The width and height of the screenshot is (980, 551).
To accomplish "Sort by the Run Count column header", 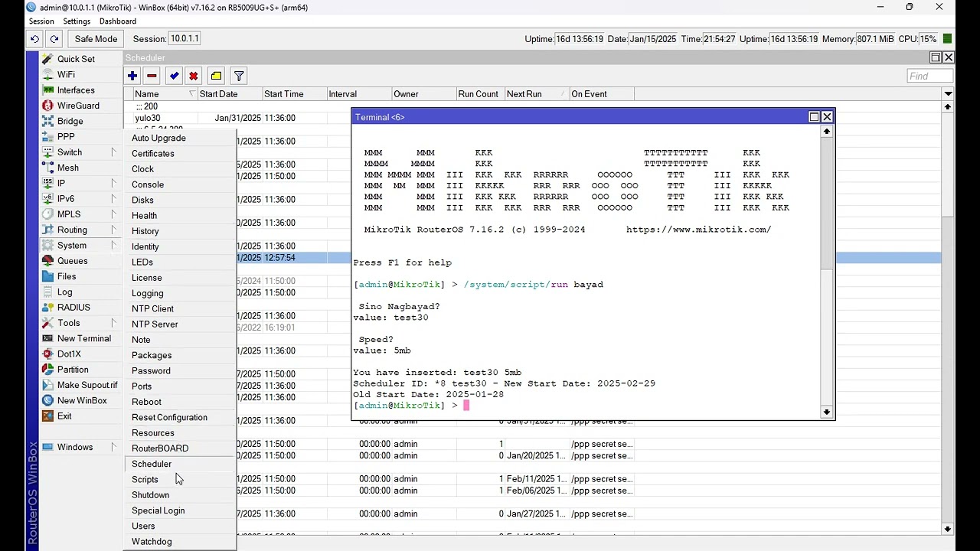I will (479, 94).
